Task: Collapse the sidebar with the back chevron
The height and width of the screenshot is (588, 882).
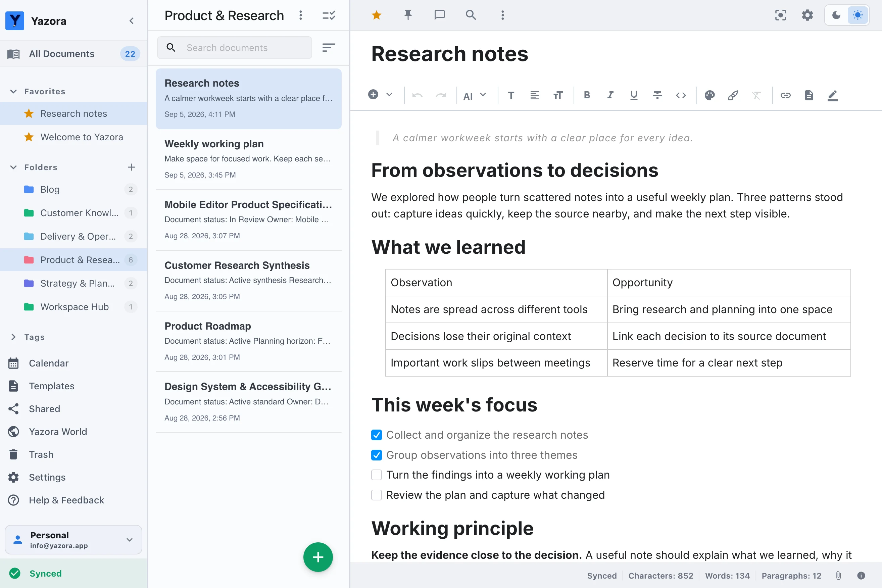Action: (131, 21)
